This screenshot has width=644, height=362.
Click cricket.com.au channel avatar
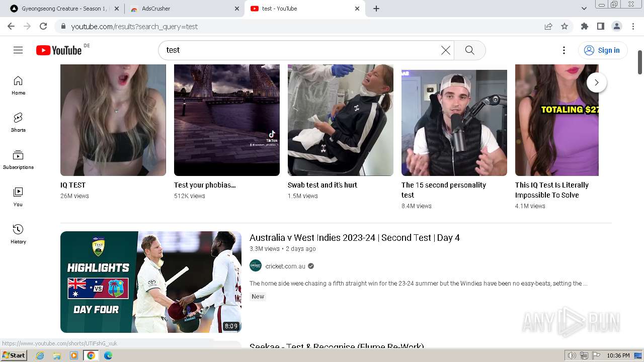point(256,265)
